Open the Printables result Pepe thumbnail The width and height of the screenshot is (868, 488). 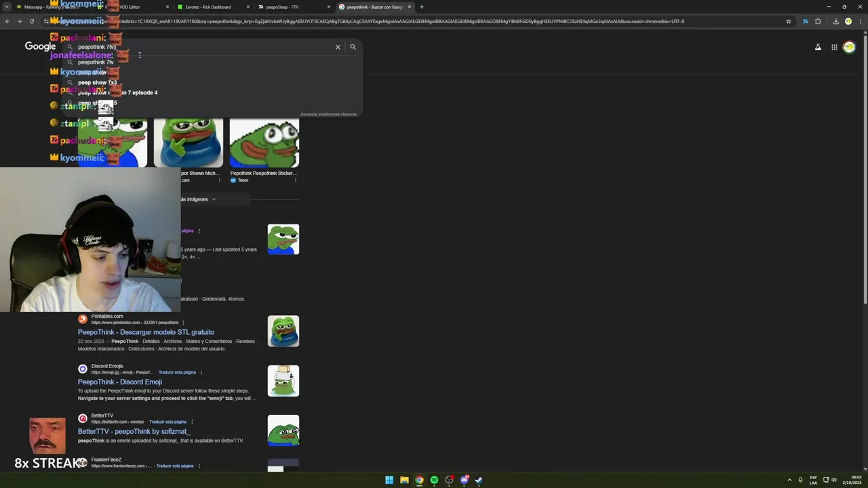tap(283, 331)
